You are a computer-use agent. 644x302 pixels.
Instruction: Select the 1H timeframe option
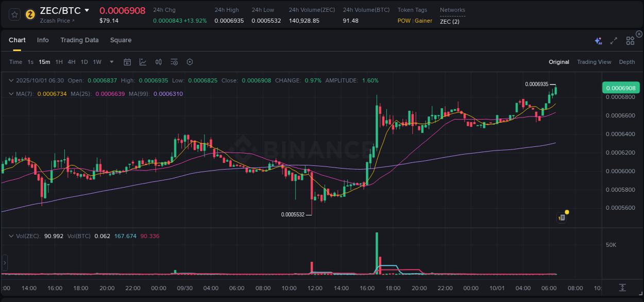[59, 62]
